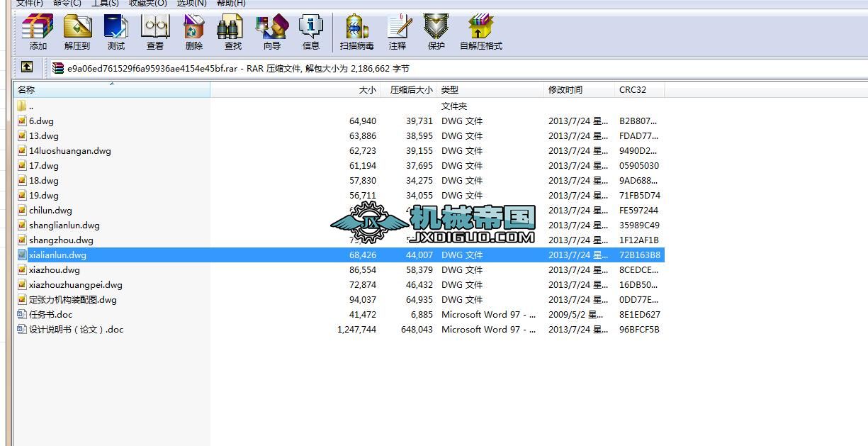Screen dimensions: 868x446
Task: Sort by the 修改时间 column header
Action: click(x=579, y=90)
